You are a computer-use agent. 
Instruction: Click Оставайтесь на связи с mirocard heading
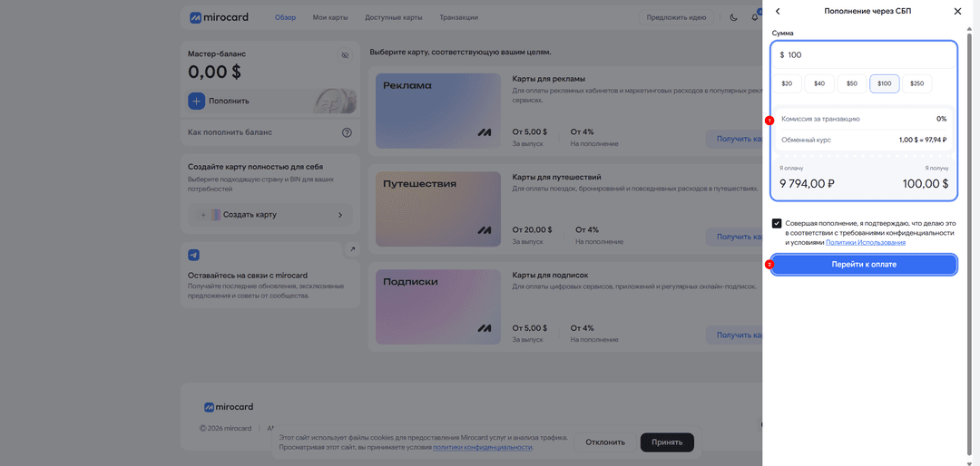click(248, 276)
